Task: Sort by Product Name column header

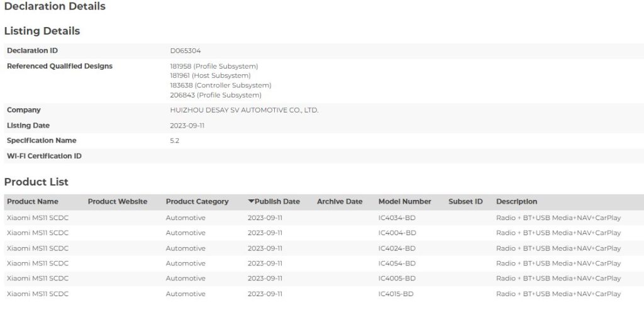Action: 33,202
